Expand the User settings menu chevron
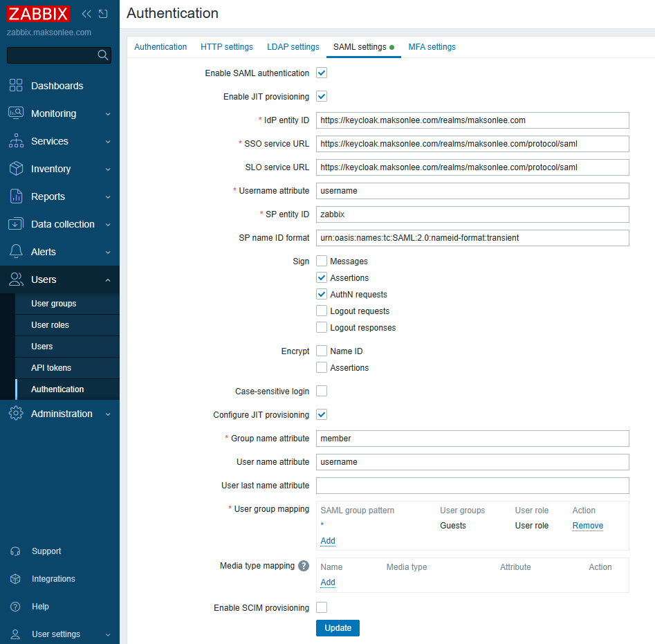The width and height of the screenshot is (655, 644). 108,634
